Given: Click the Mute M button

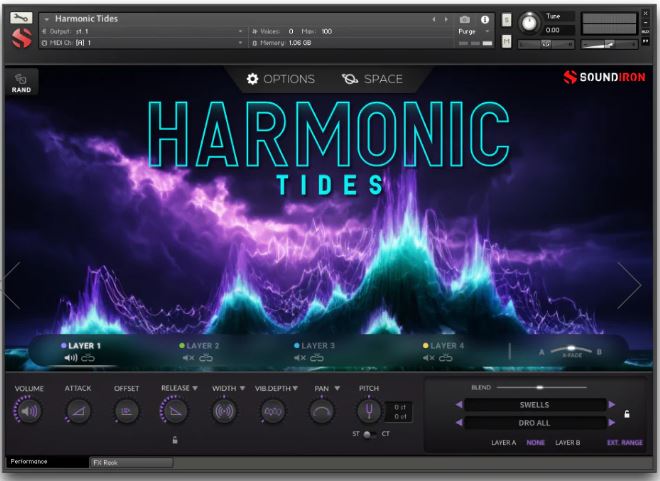Looking at the screenshot, I should (x=507, y=41).
